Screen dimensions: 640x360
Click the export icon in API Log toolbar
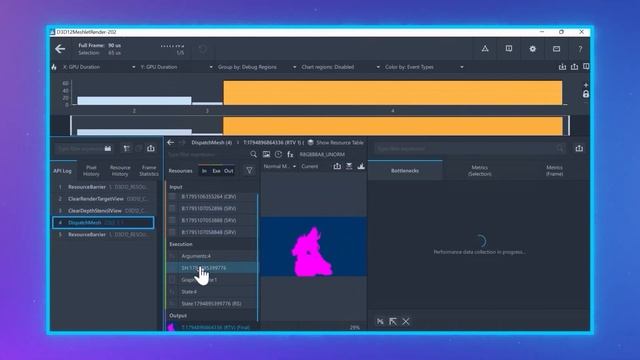[151, 149]
